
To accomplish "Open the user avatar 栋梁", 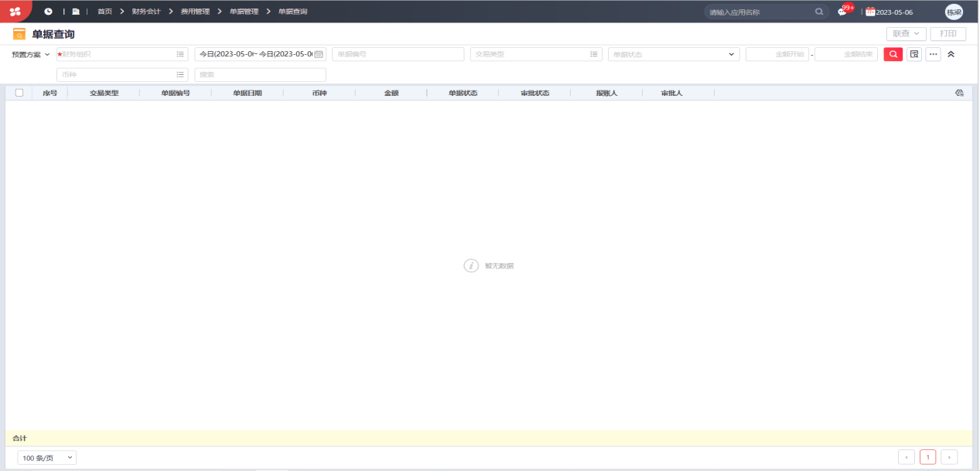I will (954, 12).
